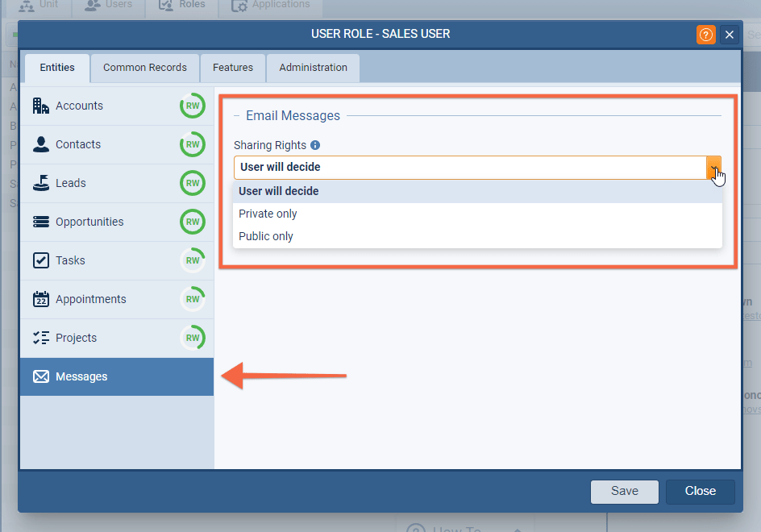The height and width of the screenshot is (532, 761).
Task: Click the Sharing Rights info icon
Action: click(x=315, y=145)
